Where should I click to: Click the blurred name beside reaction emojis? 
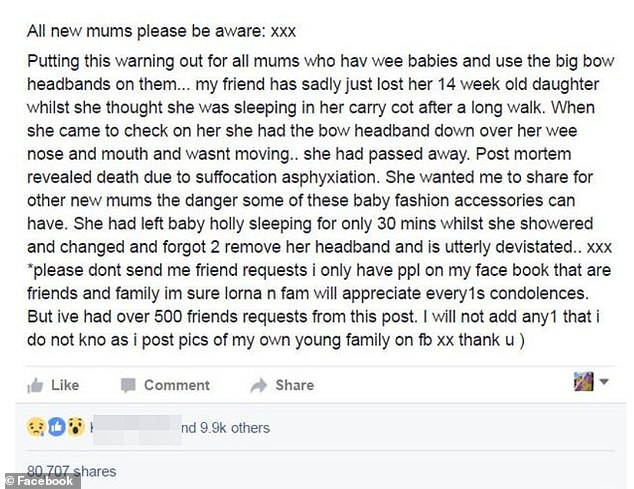[x=133, y=428]
